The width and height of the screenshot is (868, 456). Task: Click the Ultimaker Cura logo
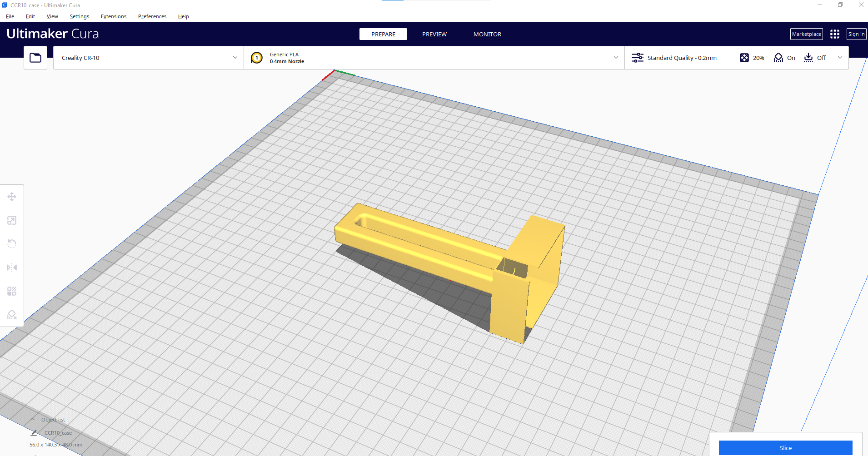coord(53,34)
